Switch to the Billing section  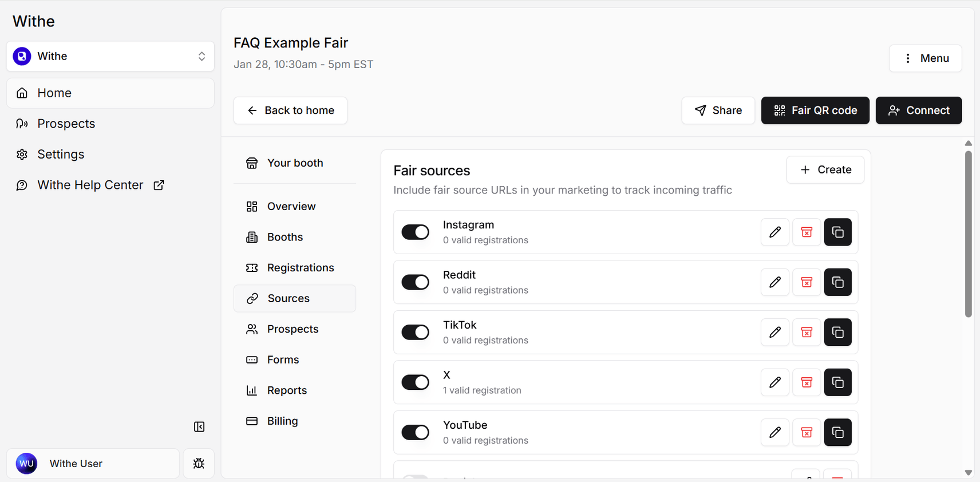[x=295, y=421]
